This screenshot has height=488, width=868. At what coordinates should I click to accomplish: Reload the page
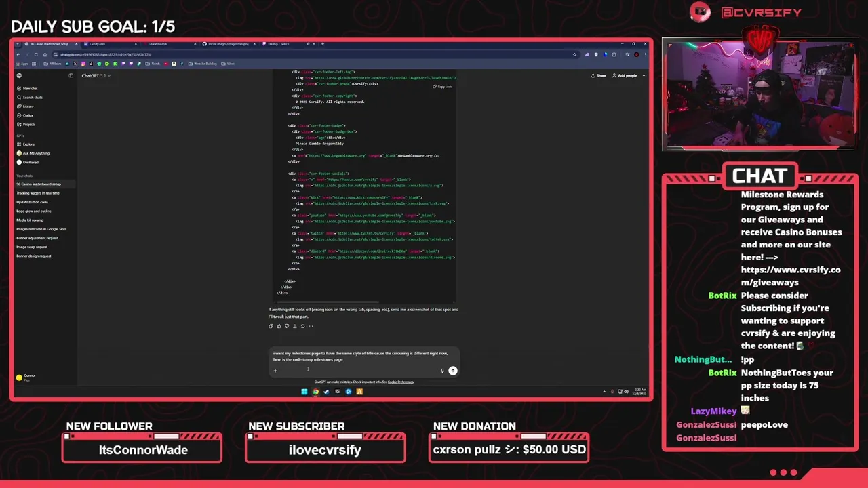(36, 54)
